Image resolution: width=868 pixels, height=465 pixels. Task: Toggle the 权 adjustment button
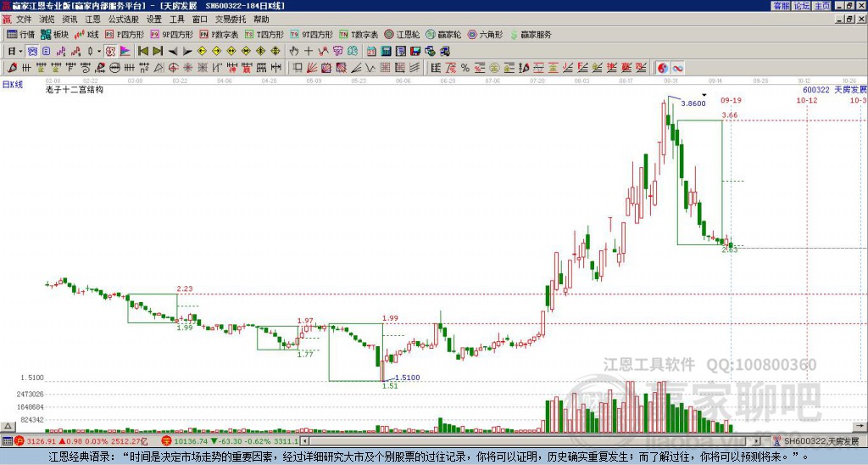110,51
